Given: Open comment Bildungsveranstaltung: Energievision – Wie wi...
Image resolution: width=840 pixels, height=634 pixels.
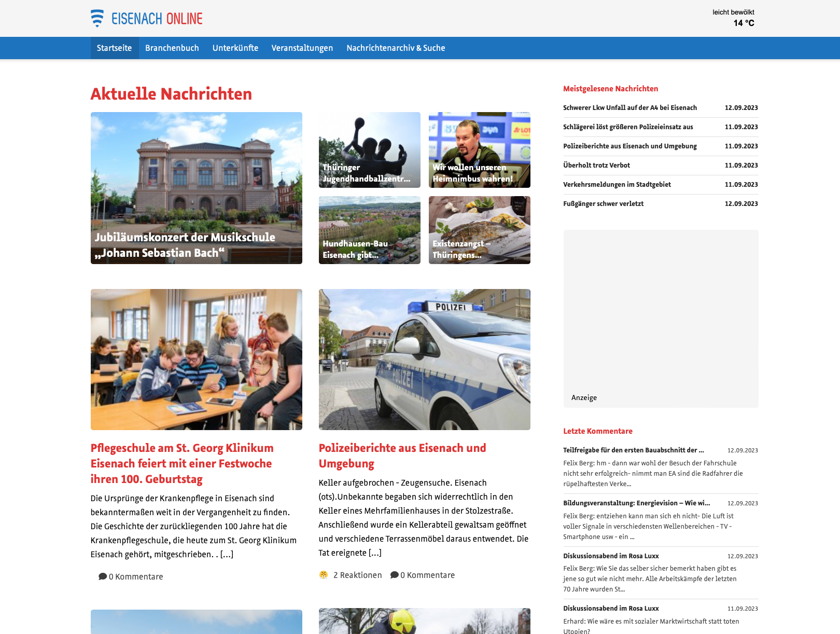Looking at the screenshot, I should click(x=637, y=503).
